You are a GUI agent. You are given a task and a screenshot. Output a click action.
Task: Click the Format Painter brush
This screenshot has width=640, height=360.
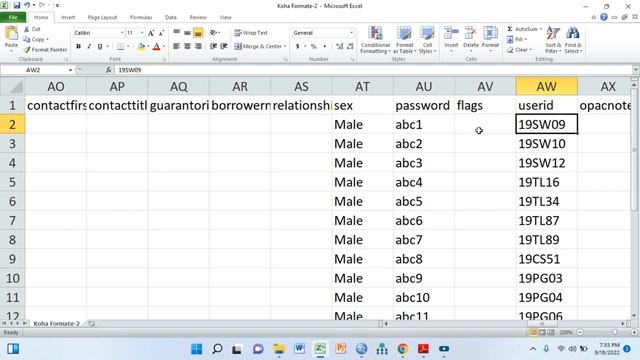tap(27, 49)
